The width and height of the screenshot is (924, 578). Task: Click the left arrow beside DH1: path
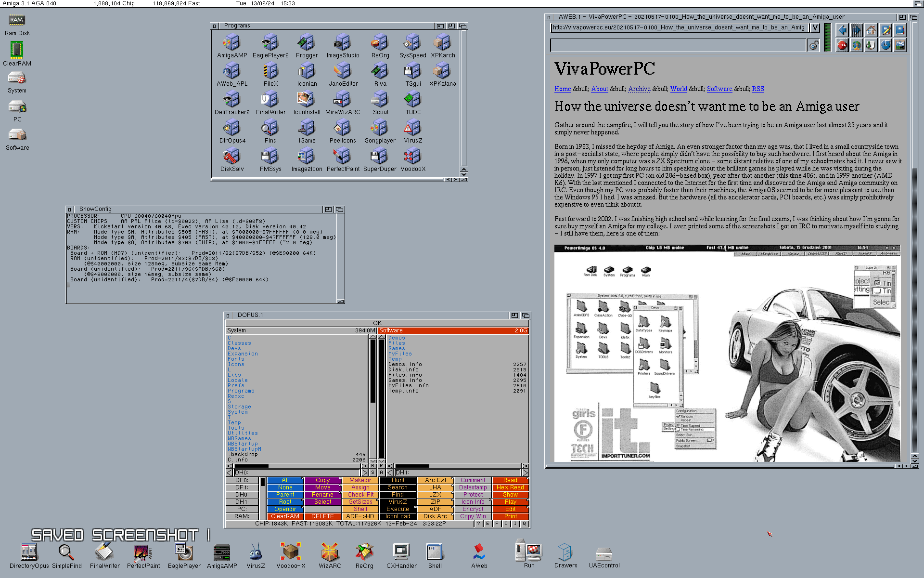click(x=390, y=473)
